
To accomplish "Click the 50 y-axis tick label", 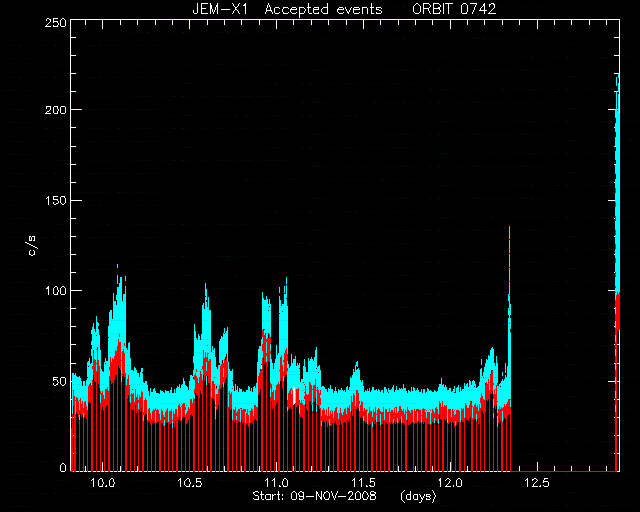I will pyautogui.click(x=59, y=381).
